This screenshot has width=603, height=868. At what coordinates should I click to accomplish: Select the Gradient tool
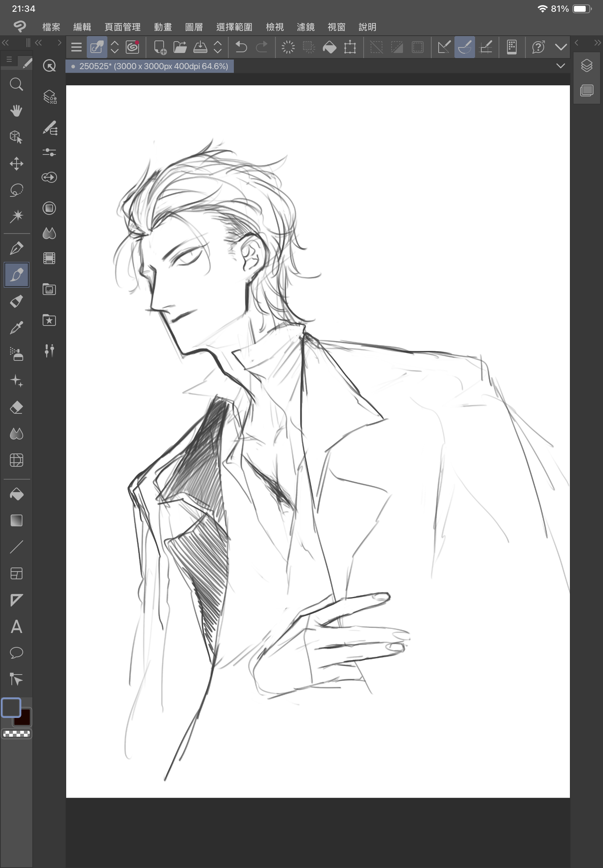click(16, 521)
